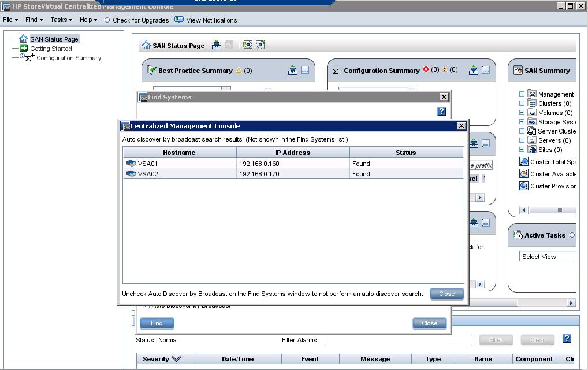
Task: Expand the Storage Systems node
Action: 522,121
